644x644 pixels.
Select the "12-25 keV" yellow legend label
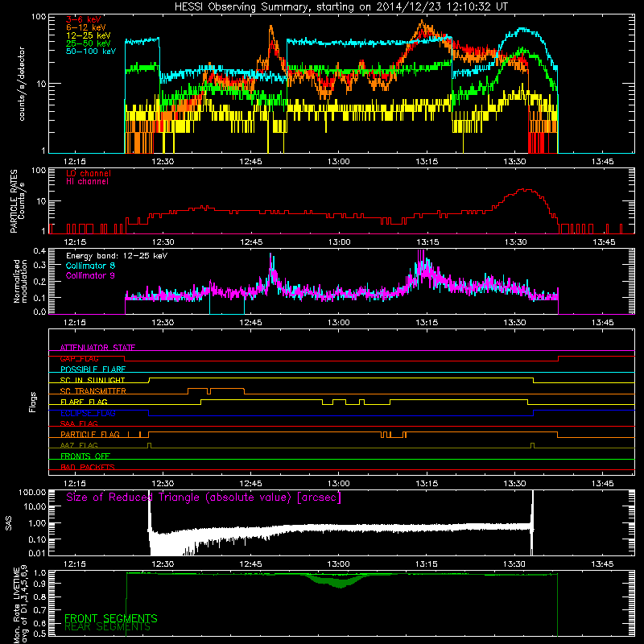coord(89,35)
